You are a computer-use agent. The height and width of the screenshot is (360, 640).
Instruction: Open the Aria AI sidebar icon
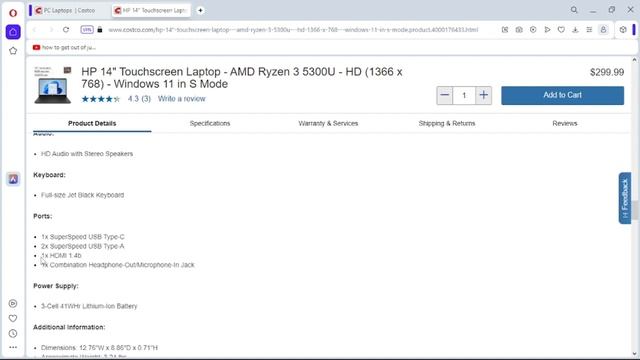coord(13,179)
